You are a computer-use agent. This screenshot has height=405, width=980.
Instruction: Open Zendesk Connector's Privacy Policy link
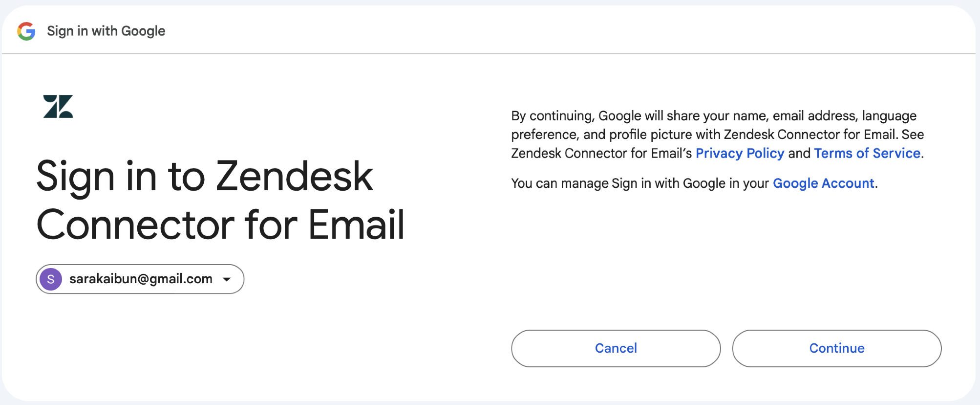pos(740,153)
